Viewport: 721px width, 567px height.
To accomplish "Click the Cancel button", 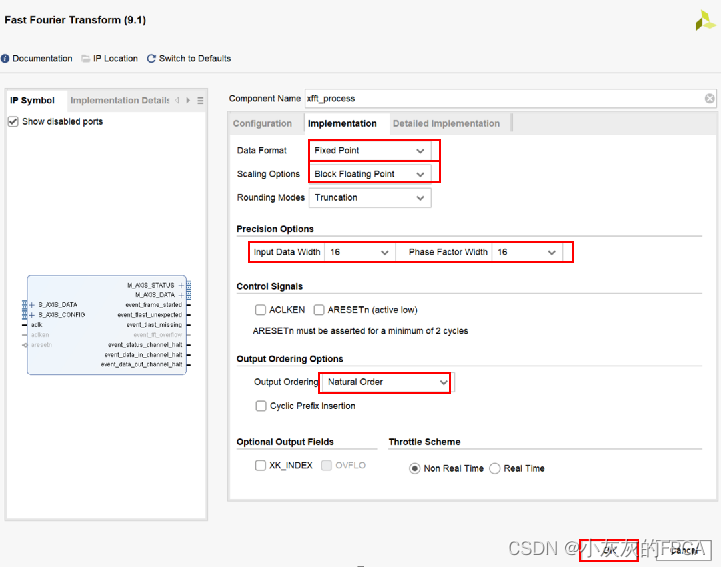I will pyautogui.click(x=684, y=550).
